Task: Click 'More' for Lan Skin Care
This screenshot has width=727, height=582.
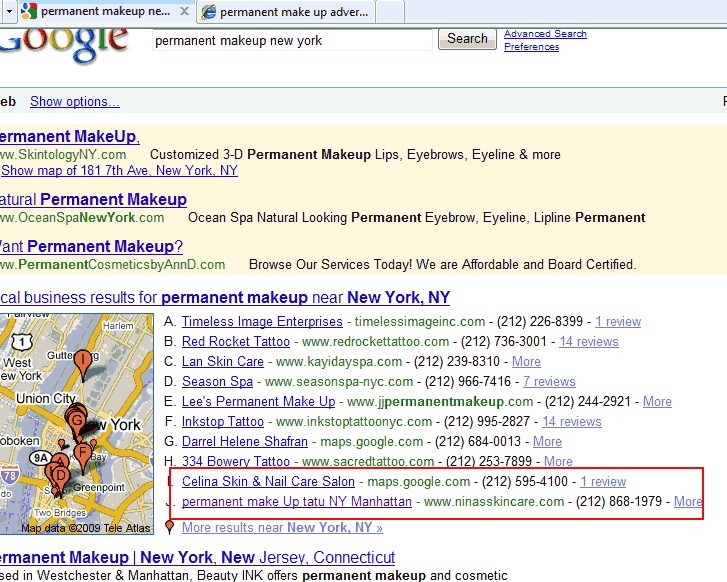Action: [526, 361]
